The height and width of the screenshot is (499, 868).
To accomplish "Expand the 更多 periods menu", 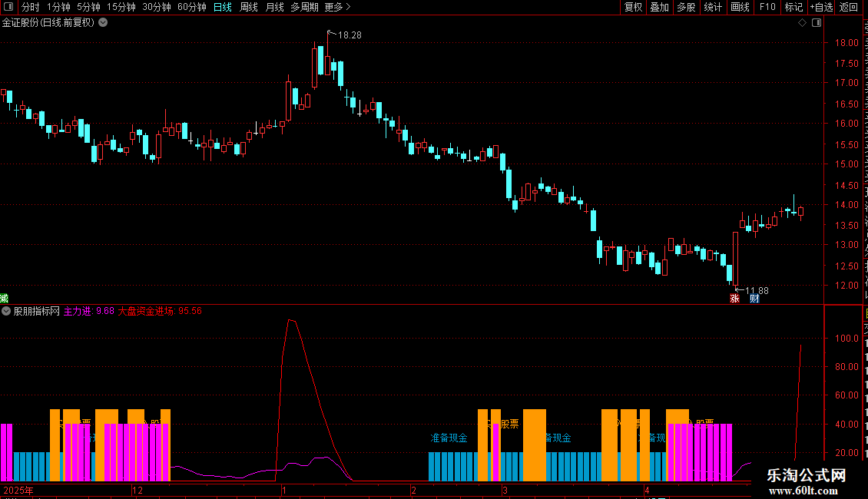I will (337, 7).
